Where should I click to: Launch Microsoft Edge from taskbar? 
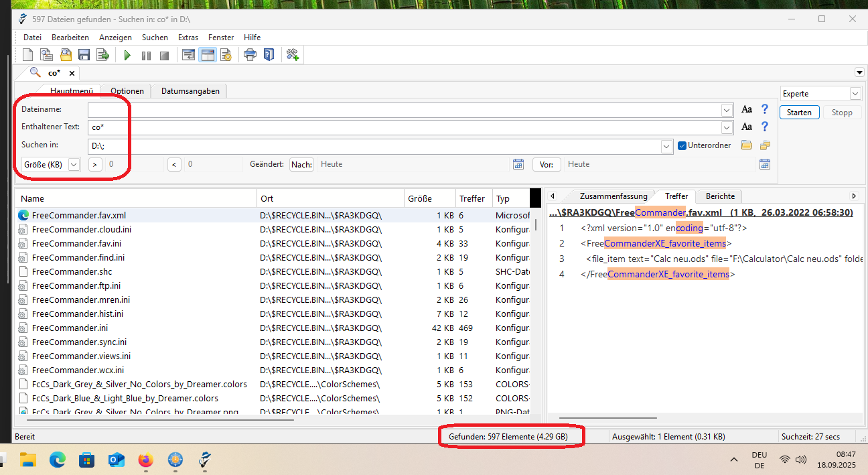(58, 460)
